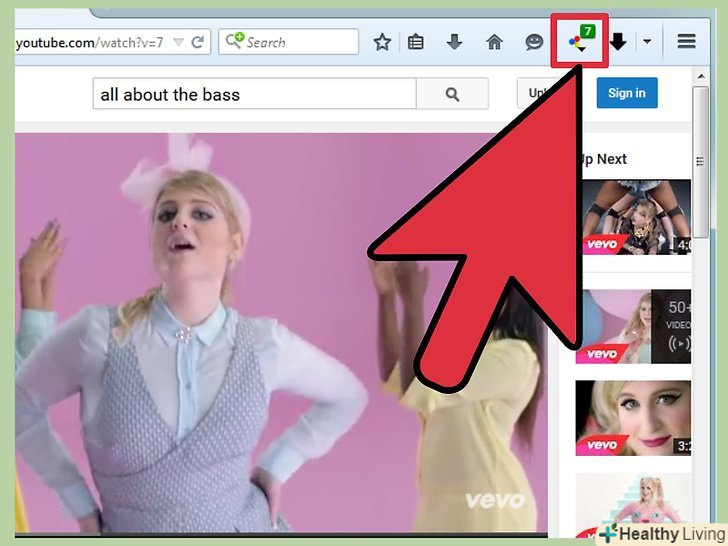This screenshot has width=728, height=546.
Task: Expand the dropdown arrow next to download arrow
Action: pyautogui.click(x=647, y=42)
